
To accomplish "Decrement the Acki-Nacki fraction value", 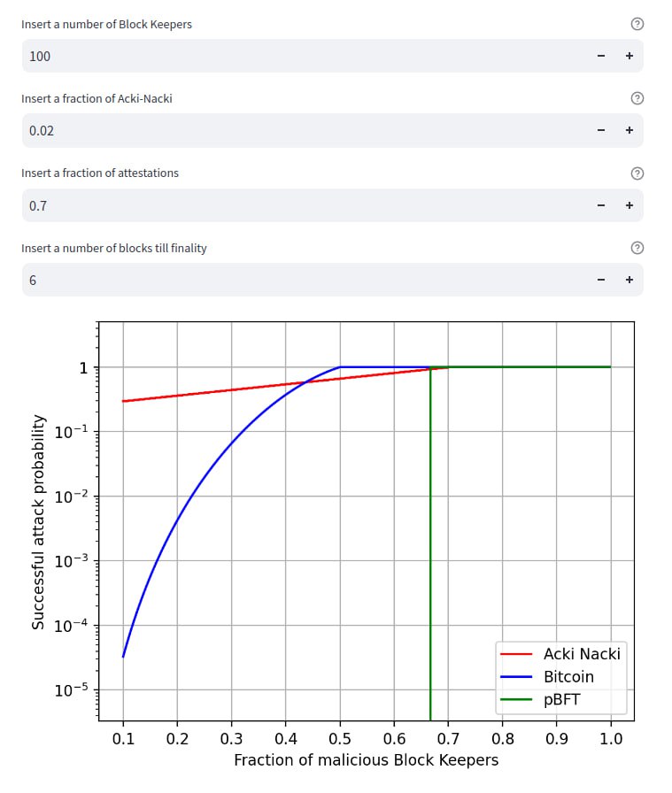I will click(600, 130).
